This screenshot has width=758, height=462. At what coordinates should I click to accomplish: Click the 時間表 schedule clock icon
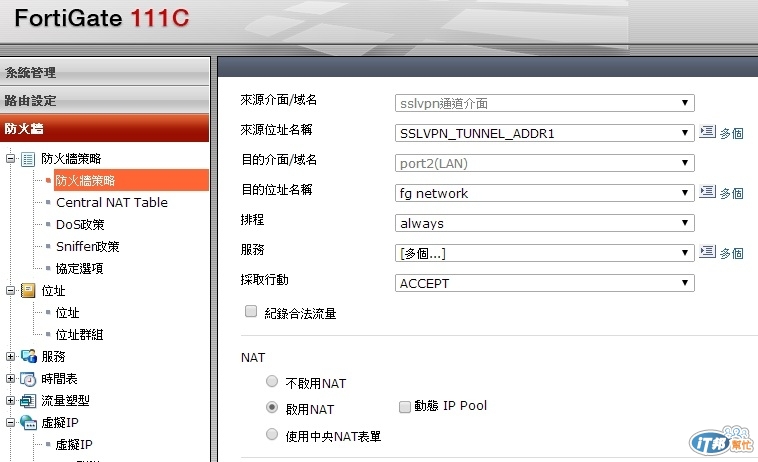(x=28, y=379)
